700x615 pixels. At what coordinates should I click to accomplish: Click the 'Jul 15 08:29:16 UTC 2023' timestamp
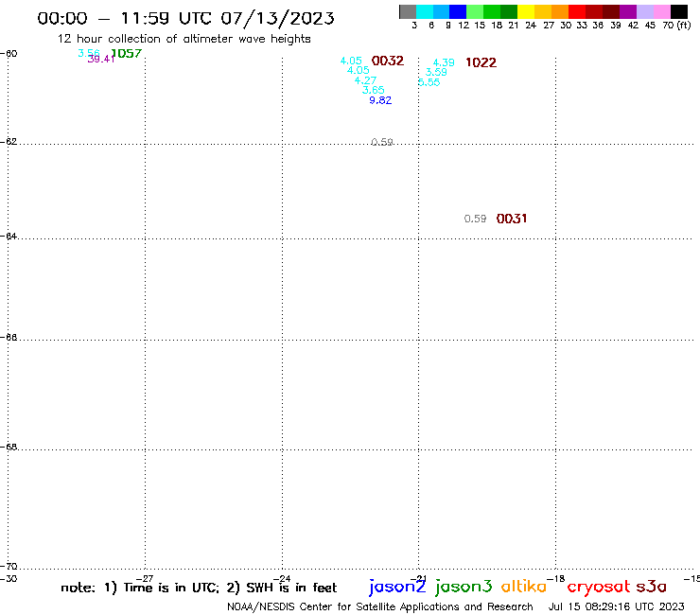point(616,606)
